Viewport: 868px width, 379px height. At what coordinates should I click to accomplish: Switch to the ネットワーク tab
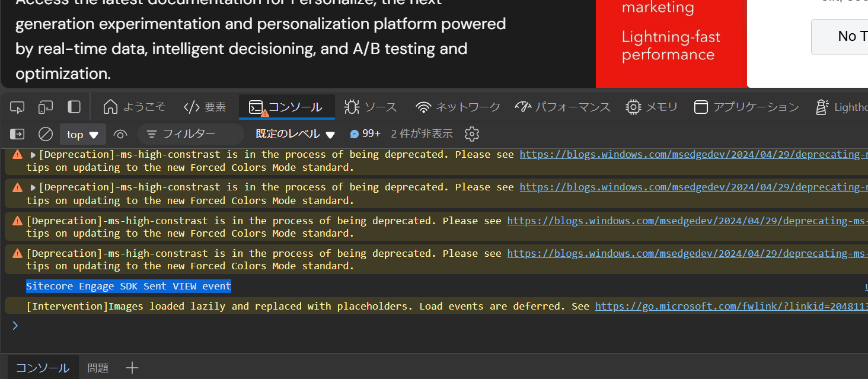pos(458,107)
